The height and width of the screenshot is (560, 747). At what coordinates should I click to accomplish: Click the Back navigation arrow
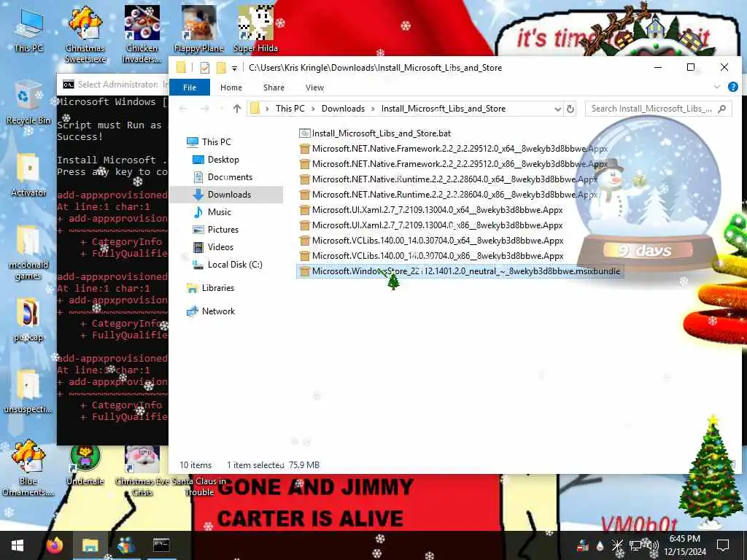click(183, 109)
